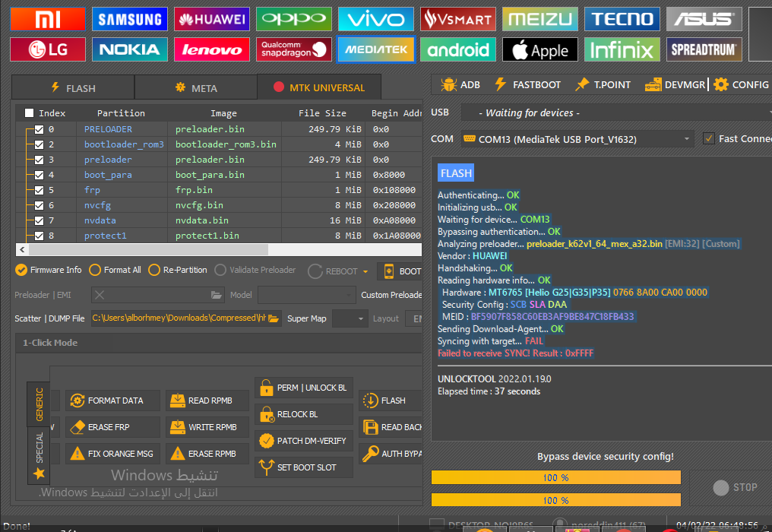Open the ADB tool
This screenshot has height=532, width=772.
point(460,84)
